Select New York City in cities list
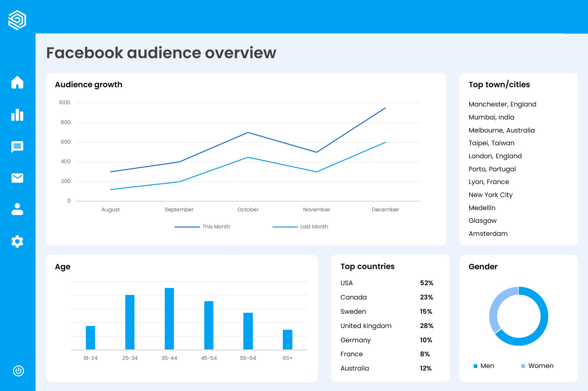Image resolution: width=588 pixels, height=391 pixels. point(491,195)
